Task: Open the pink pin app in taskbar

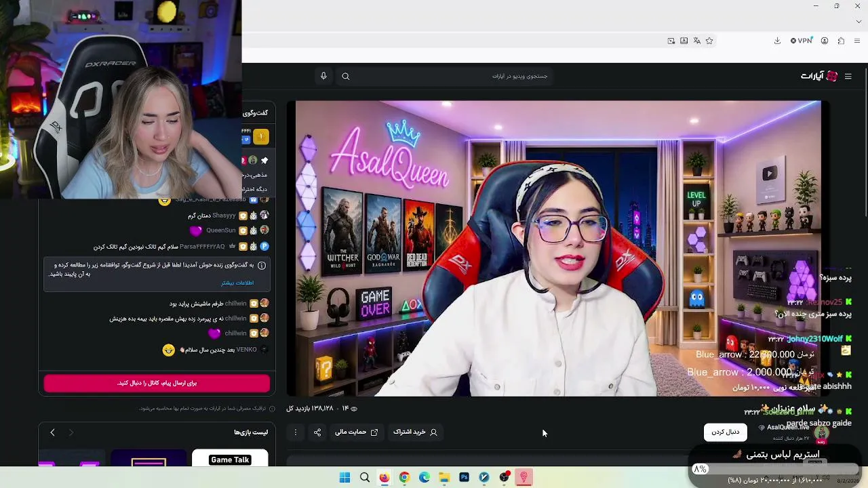Action: click(x=524, y=477)
